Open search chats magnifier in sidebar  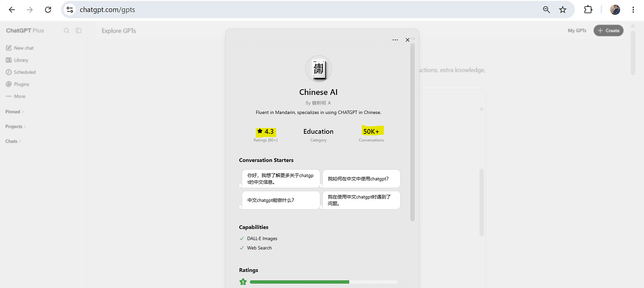click(66, 30)
